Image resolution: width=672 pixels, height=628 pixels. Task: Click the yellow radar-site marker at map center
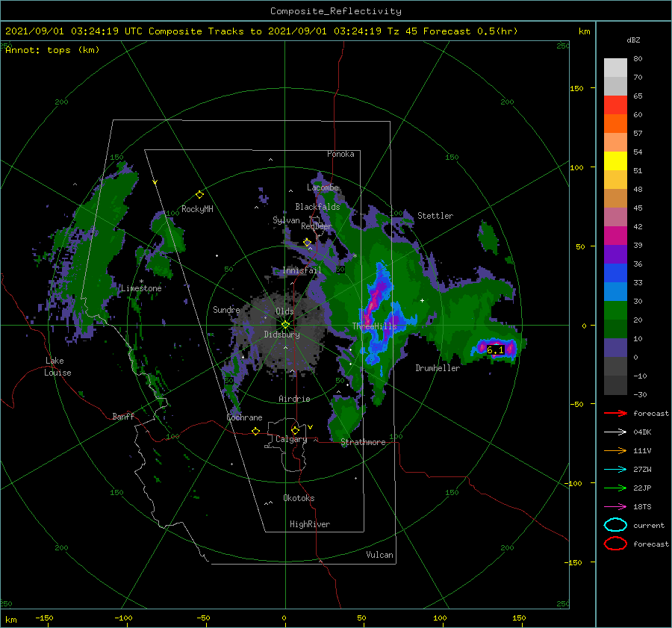coord(285,325)
